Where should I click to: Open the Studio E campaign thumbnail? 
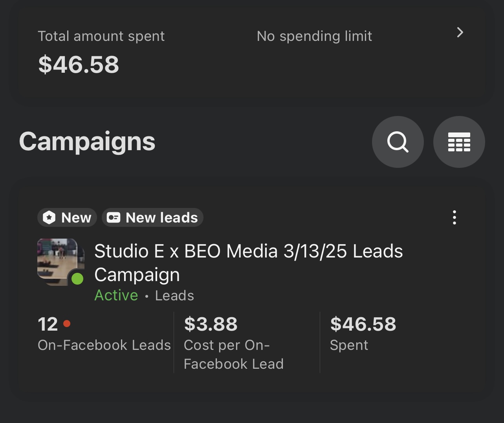[58, 259]
